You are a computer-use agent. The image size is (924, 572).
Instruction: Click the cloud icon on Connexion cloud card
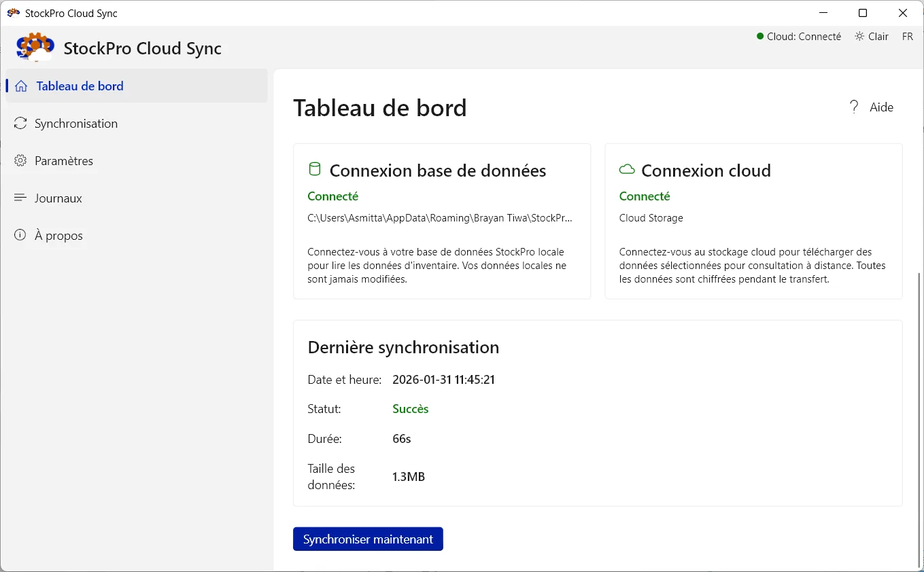626,169
